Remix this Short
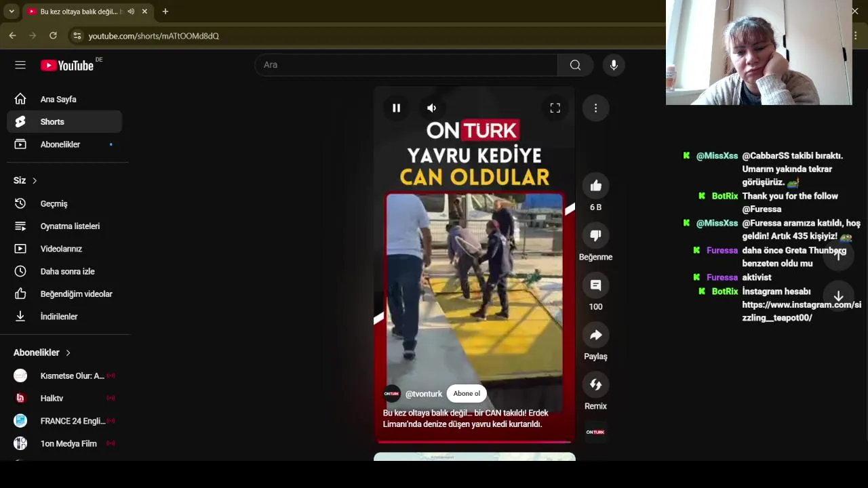This screenshot has height=488, width=868. [x=595, y=385]
